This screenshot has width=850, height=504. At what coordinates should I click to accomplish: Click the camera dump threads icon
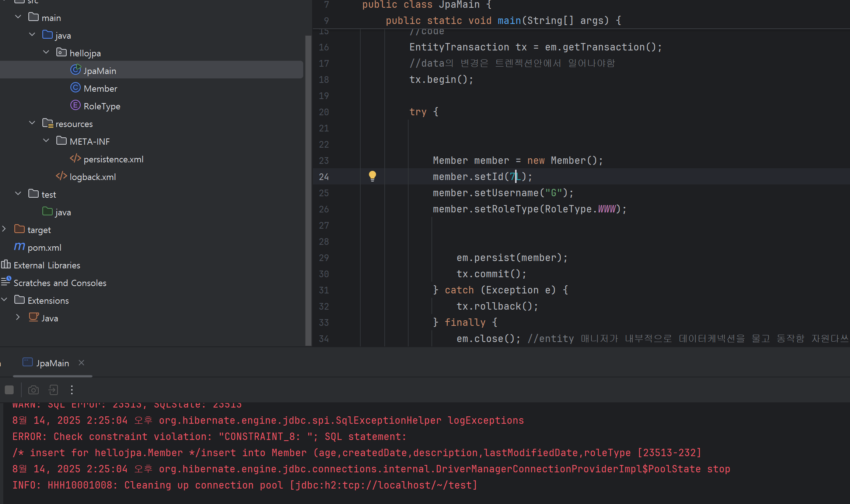point(34,390)
